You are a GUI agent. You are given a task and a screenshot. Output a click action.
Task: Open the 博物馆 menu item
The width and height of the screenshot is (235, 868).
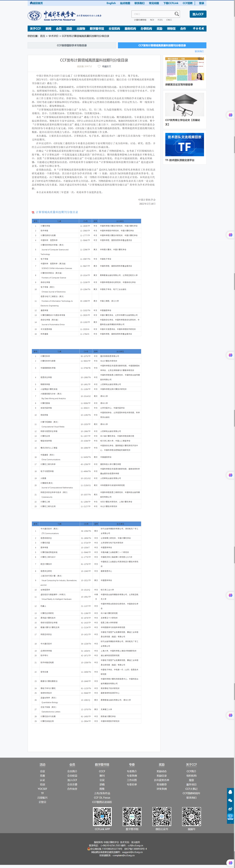(x=171, y=29)
